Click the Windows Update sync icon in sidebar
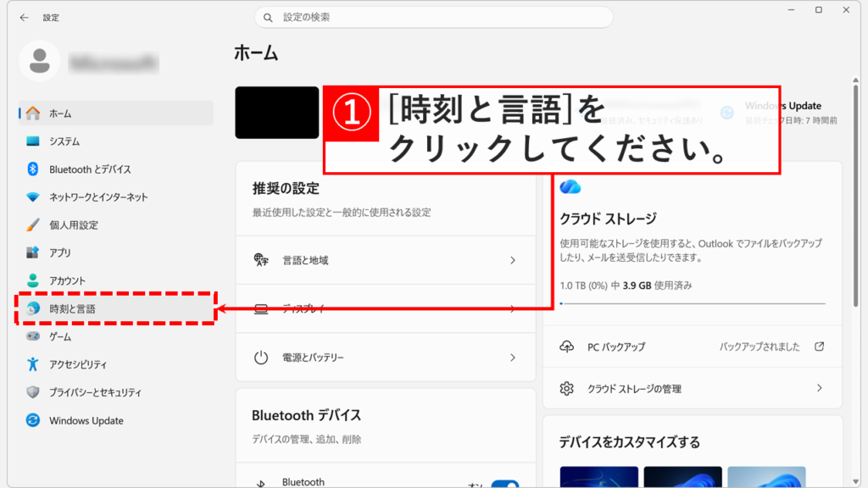868x488 pixels. [x=33, y=420]
